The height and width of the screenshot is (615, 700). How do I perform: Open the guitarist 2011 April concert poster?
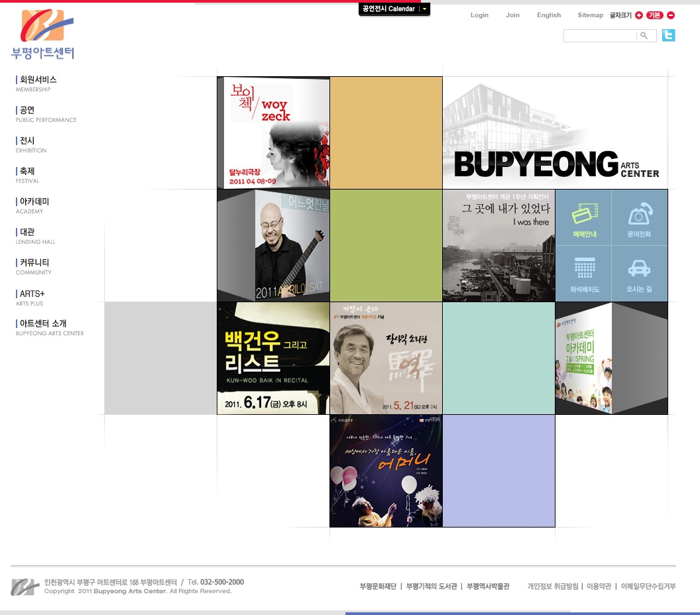[x=273, y=245]
